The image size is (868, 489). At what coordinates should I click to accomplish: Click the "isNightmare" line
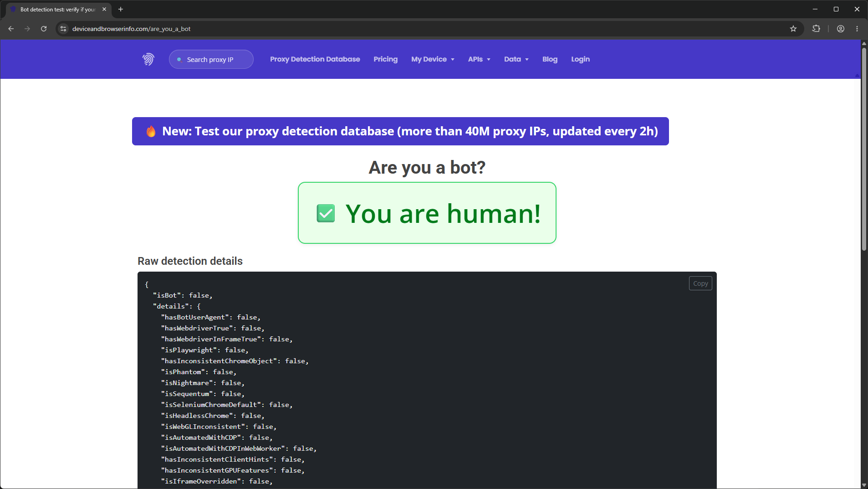[x=203, y=383]
